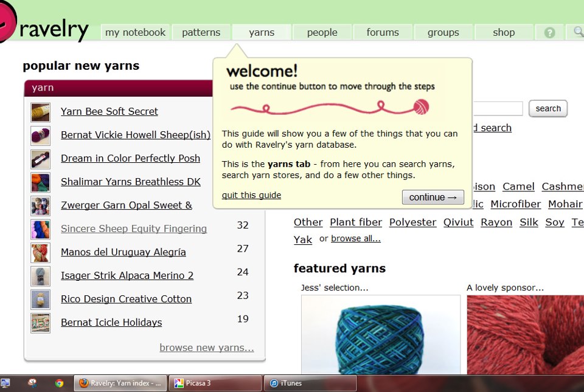Launch Chrome from the quick launch bar

(x=59, y=383)
